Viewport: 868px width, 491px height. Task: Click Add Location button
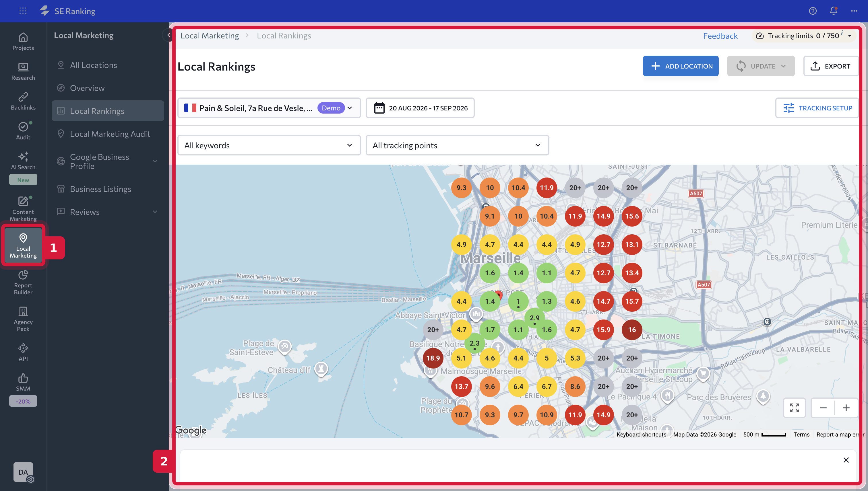(x=680, y=66)
